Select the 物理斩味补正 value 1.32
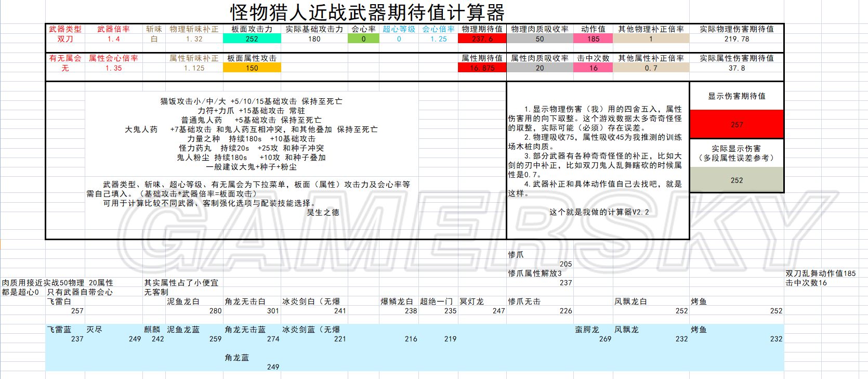 pyautogui.click(x=194, y=39)
